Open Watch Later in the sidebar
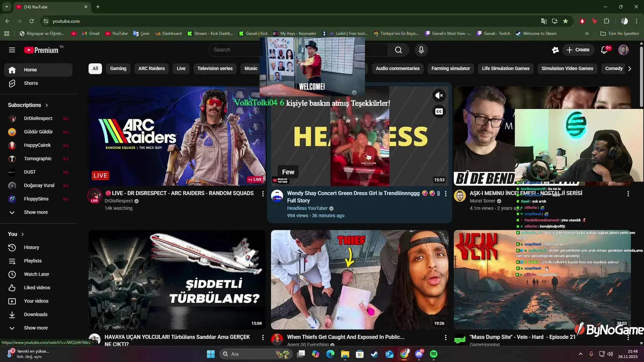Image resolution: width=644 pixels, height=362 pixels. coord(38,275)
